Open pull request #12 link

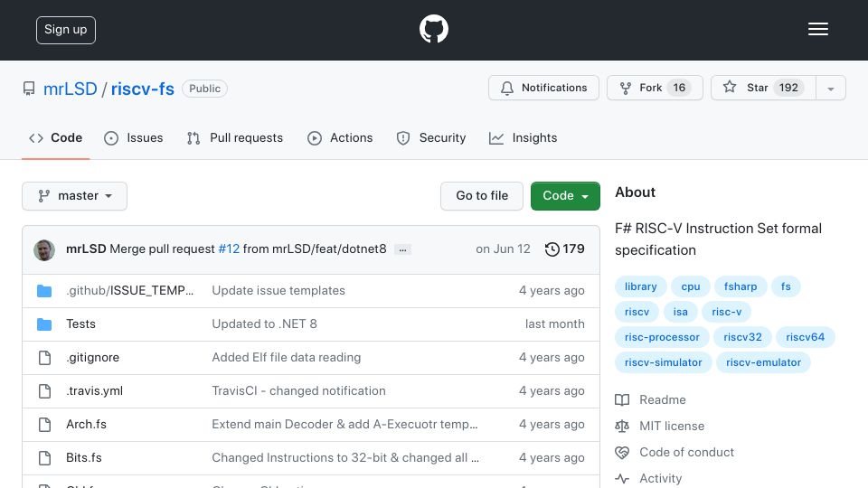[229, 249]
